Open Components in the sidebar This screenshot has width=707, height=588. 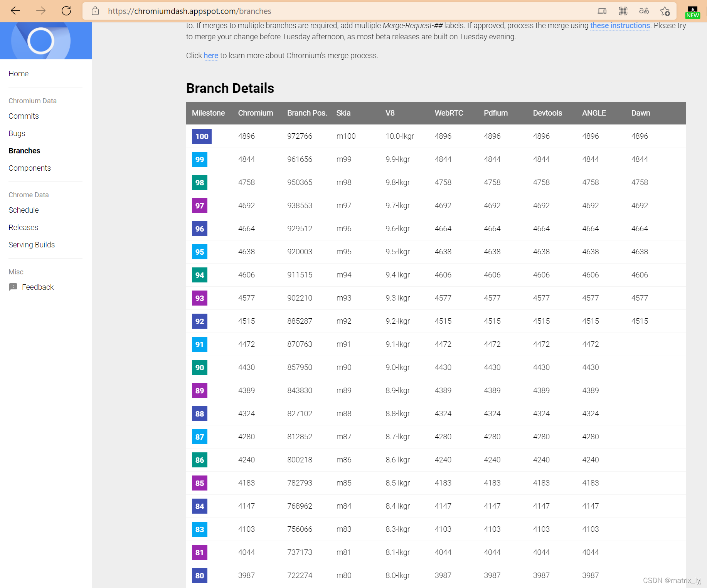(x=30, y=168)
